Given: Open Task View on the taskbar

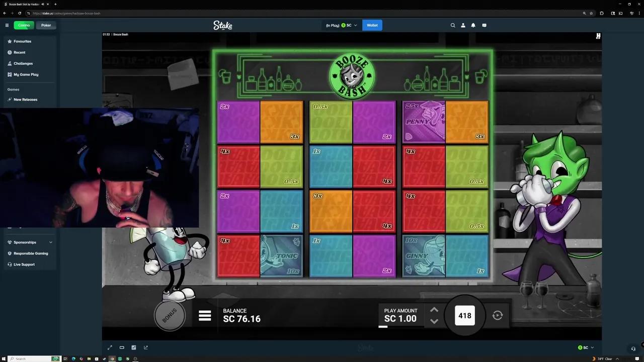Looking at the screenshot, I should click(x=66, y=358).
